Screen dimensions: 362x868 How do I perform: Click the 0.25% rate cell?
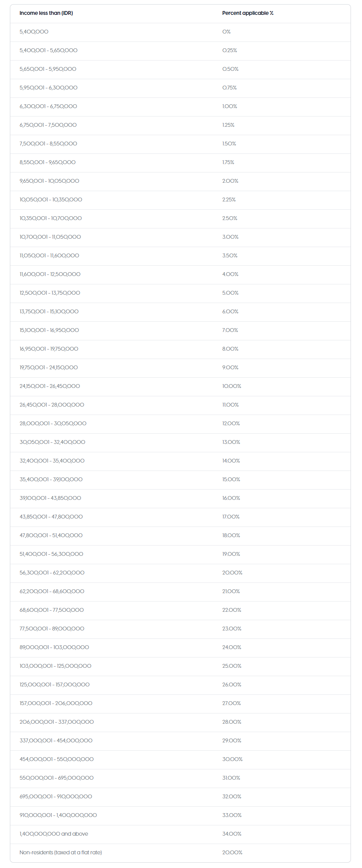[230, 50]
